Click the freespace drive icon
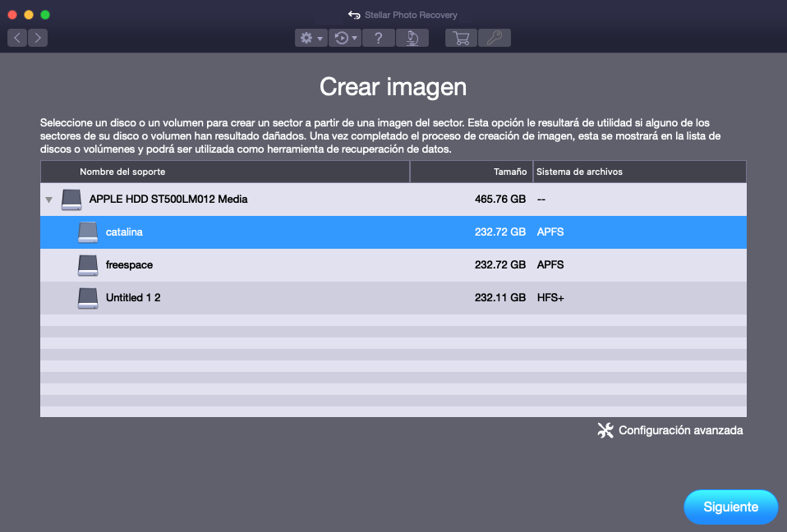This screenshot has height=532, width=787. point(88,265)
